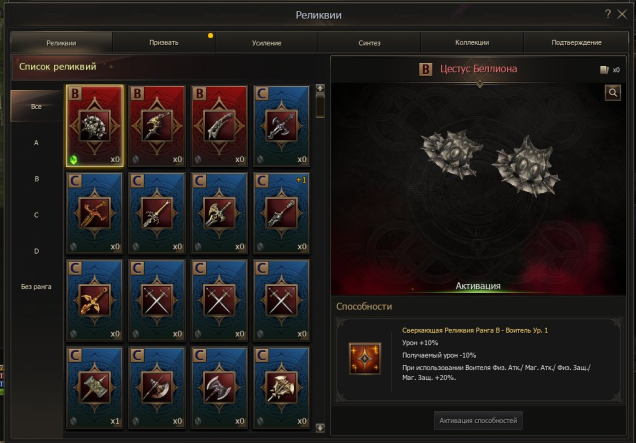This screenshot has height=443, width=636.
Task: Select the hammer relic card with x1
Action: (95, 387)
